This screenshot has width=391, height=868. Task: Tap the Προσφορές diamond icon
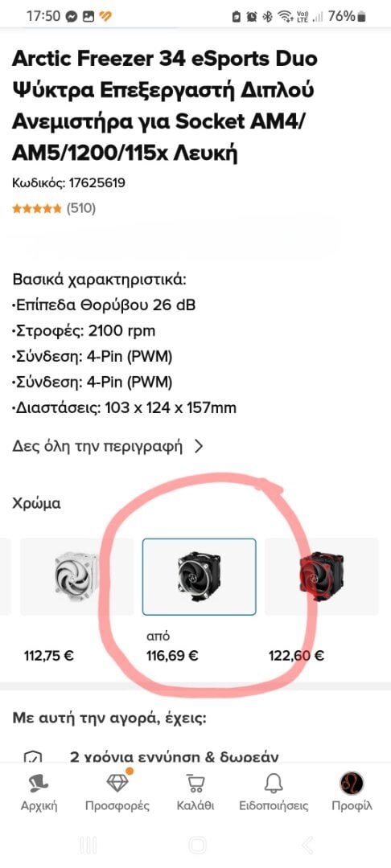[117, 782]
